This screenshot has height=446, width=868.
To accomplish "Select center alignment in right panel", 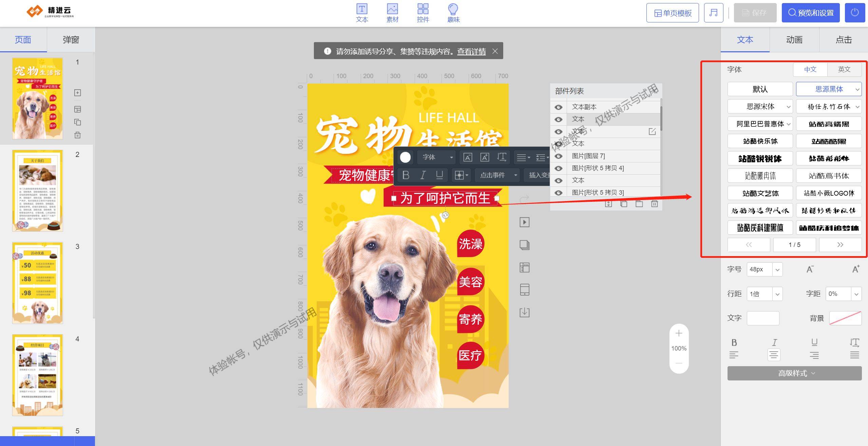I will point(774,355).
